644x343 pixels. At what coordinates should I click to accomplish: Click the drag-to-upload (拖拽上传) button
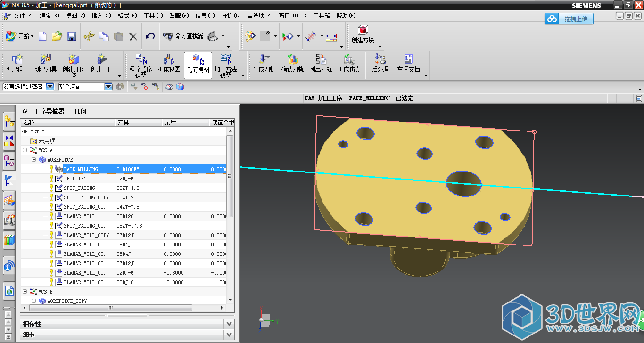click(x=569, y=19)
